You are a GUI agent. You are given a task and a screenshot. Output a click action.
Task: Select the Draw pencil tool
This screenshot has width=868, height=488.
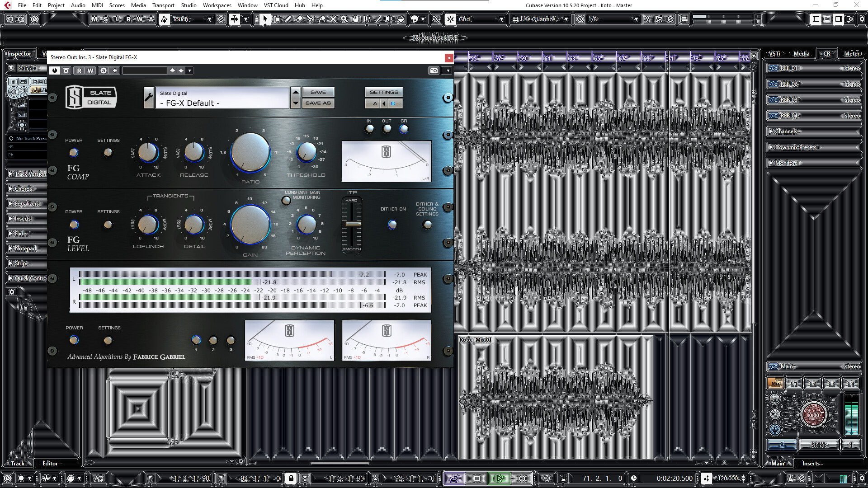[x=288, y=19]
